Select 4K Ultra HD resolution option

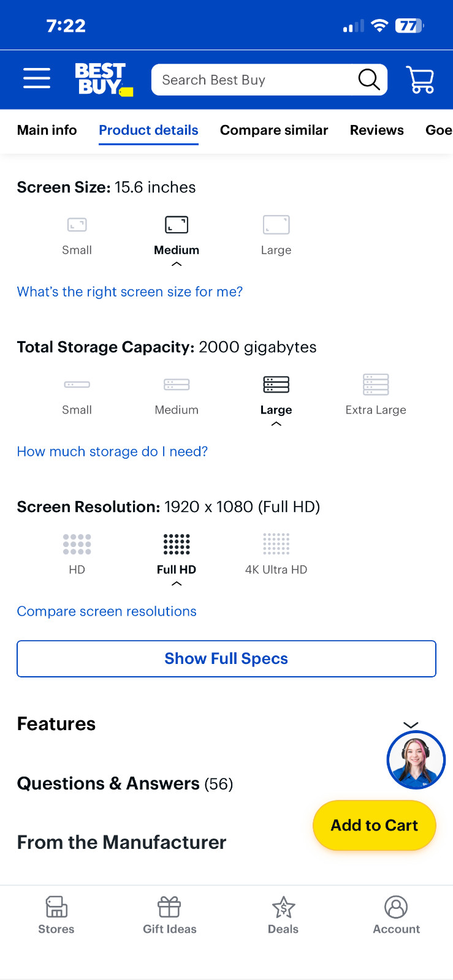coord(276,554)
